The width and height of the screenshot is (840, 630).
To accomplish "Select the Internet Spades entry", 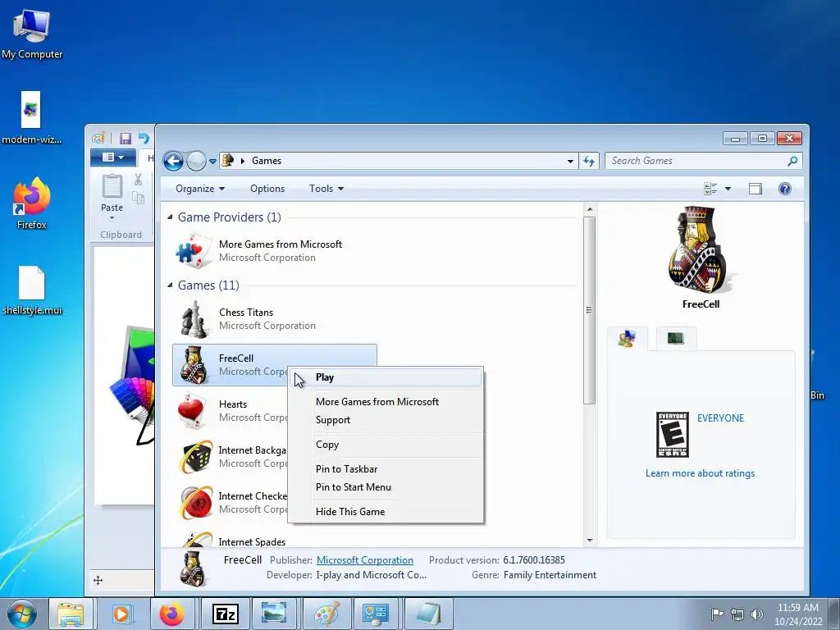I will [252, 541].
